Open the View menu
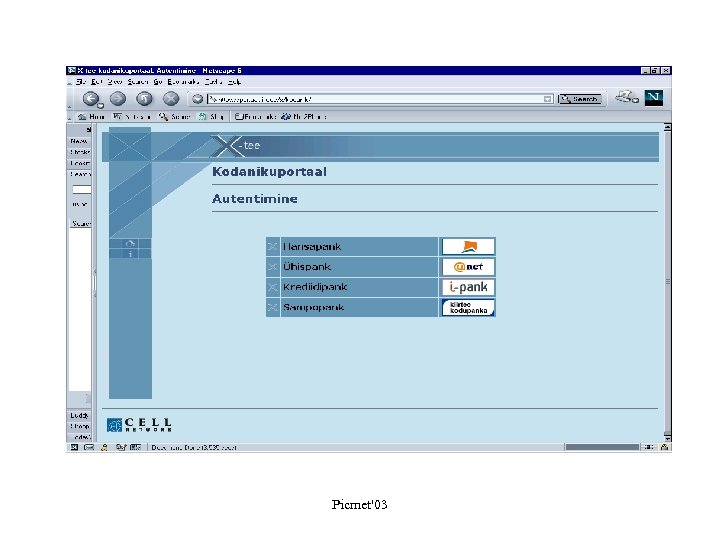Screen dimensions: 720x540 point(115,82)
